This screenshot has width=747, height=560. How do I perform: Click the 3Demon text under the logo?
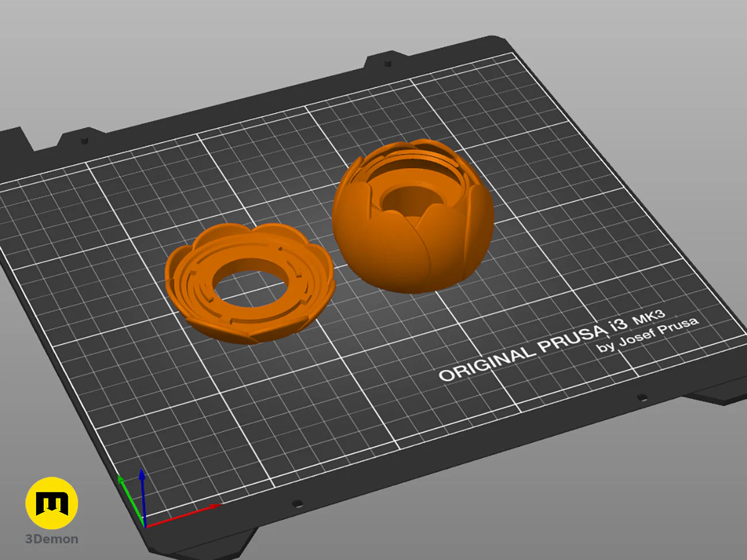coord(52,539)
